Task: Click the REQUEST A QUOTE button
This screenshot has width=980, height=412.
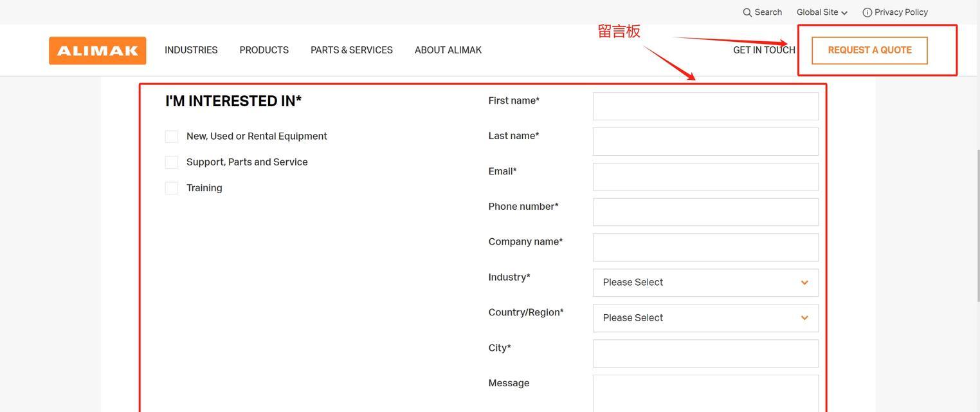Action: pyautogui.click(x=869, y=50)
